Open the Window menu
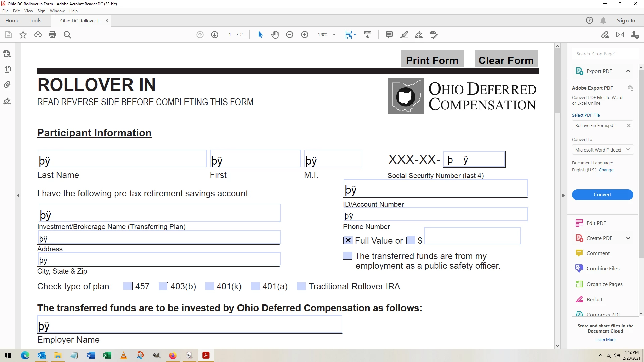 57,11
